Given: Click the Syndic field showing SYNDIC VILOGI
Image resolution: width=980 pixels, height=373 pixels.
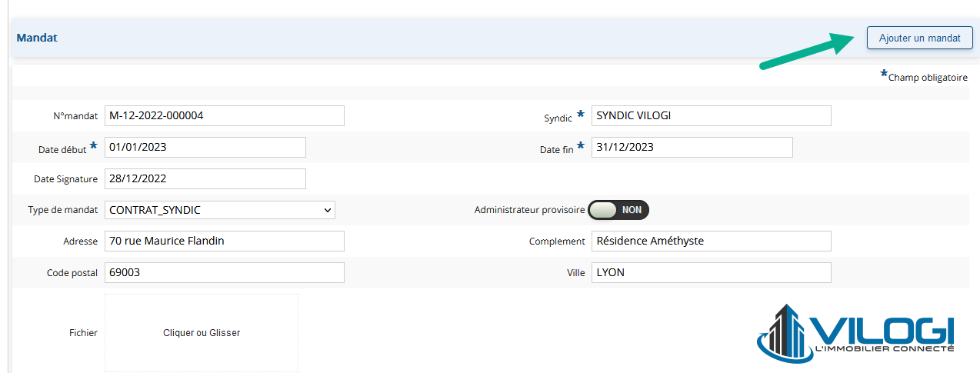Looking at the screenshot, I should (712, 115).
